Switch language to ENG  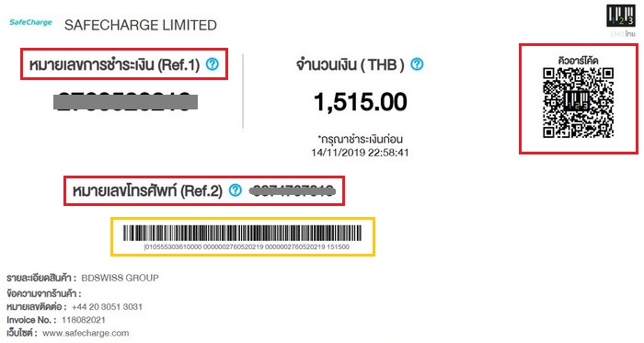(617, 34)
